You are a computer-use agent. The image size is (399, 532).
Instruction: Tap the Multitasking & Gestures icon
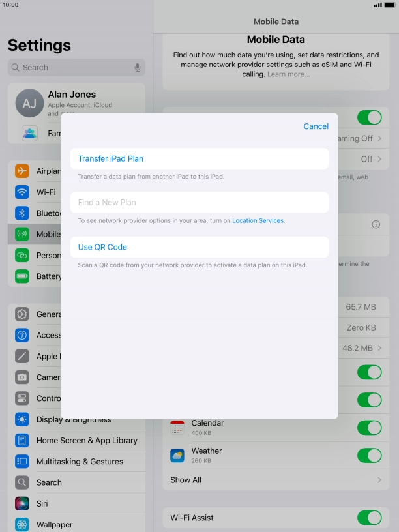(x=23, y=462)
